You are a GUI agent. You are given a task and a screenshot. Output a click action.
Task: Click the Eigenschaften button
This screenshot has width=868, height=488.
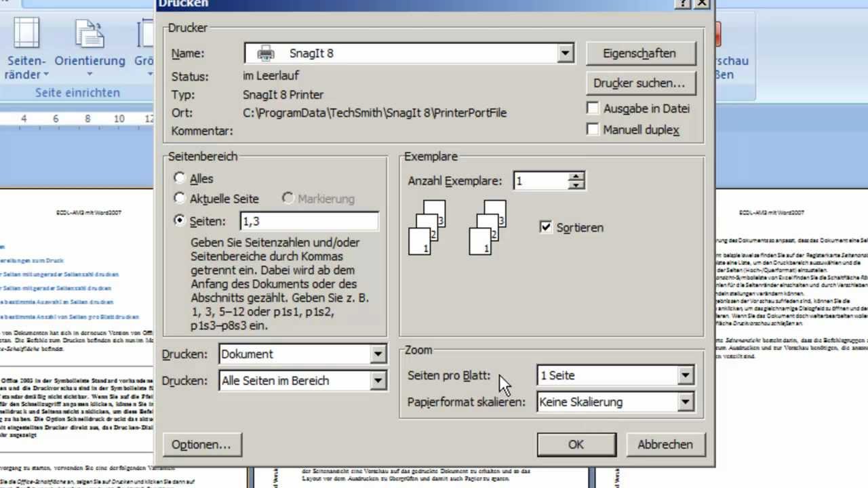click(639, 53)
